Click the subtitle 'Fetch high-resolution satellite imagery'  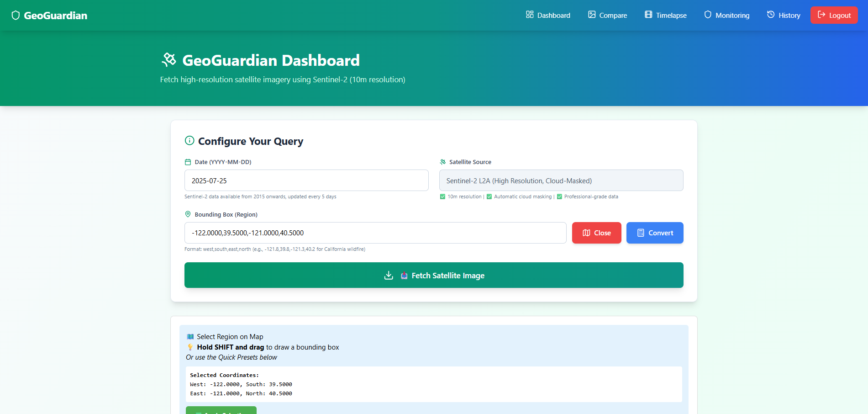283,80
